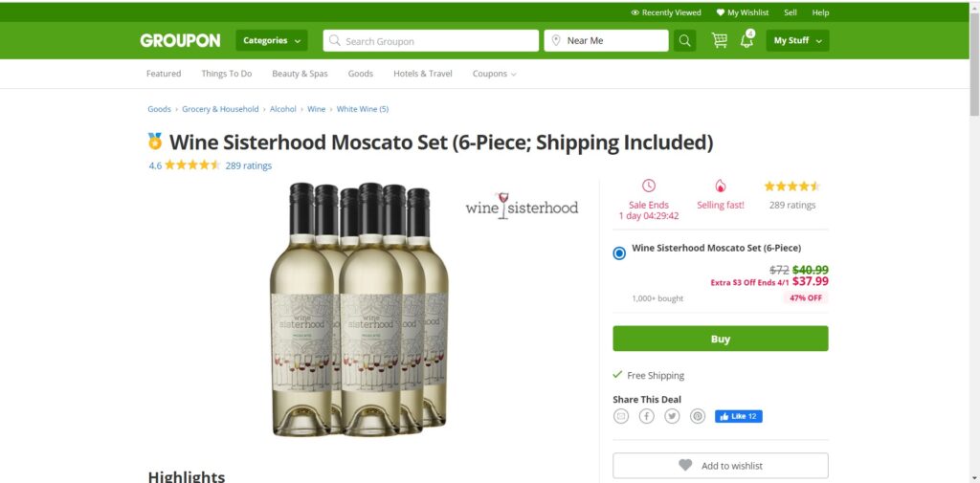Go to Hotels & Travel tab
The image size is (980, 483).
coord(422,74)
